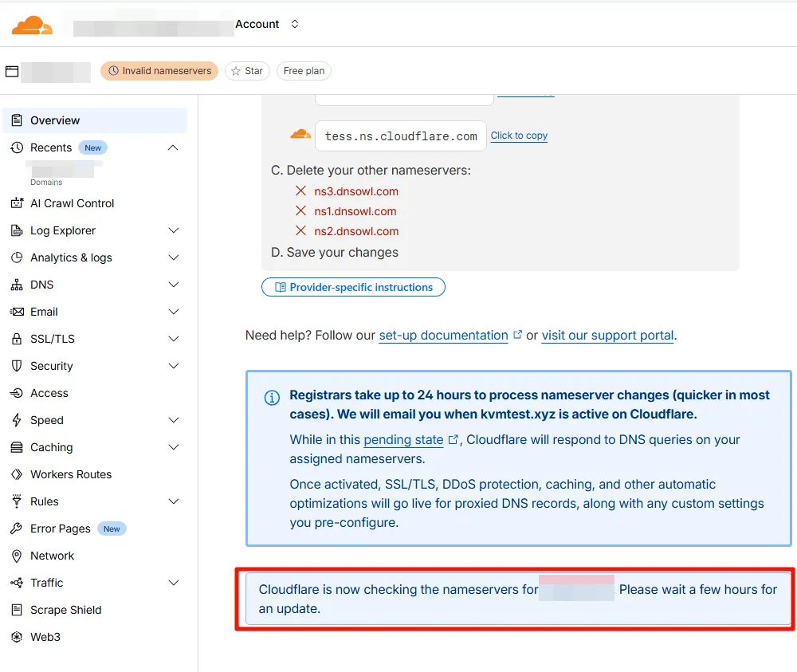Click the Scrape Shield document icon
This screenshot has width=797, height=672.
tap(17, 610)
